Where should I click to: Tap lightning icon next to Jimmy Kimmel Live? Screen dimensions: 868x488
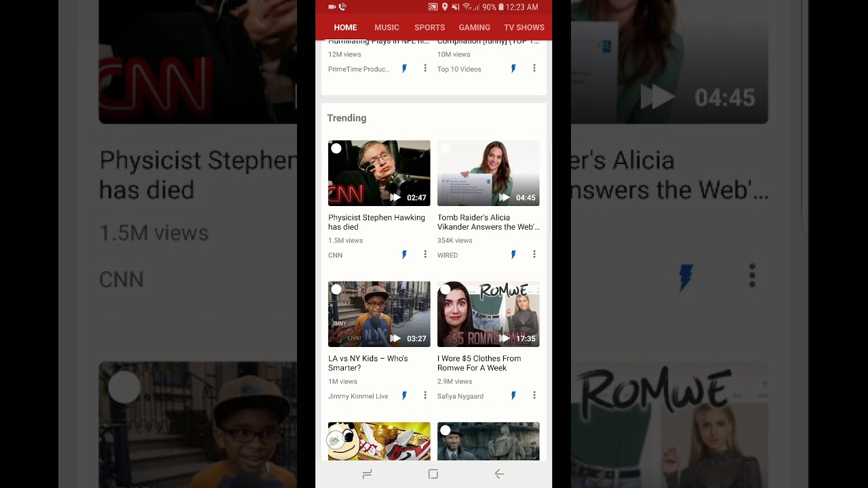tap(404, 396)
